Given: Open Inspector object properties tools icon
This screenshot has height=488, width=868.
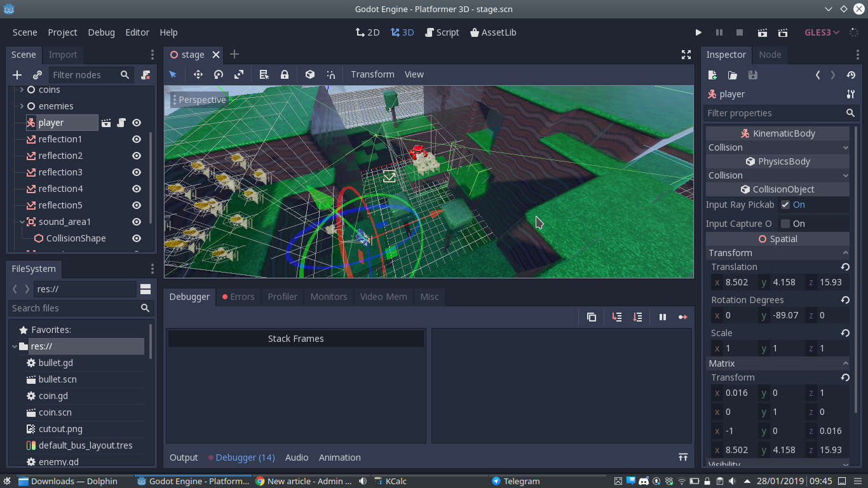Looking at the screenshot, I should [851, 94].
